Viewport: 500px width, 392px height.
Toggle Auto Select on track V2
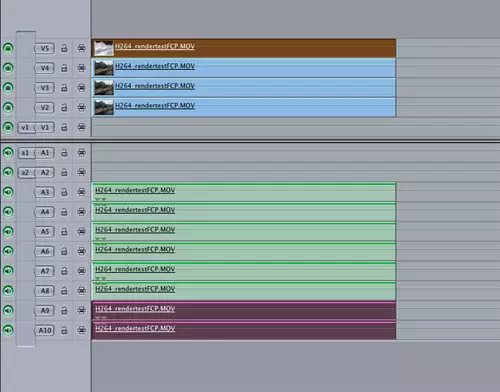pyautogui.click(x=81, y=107)
